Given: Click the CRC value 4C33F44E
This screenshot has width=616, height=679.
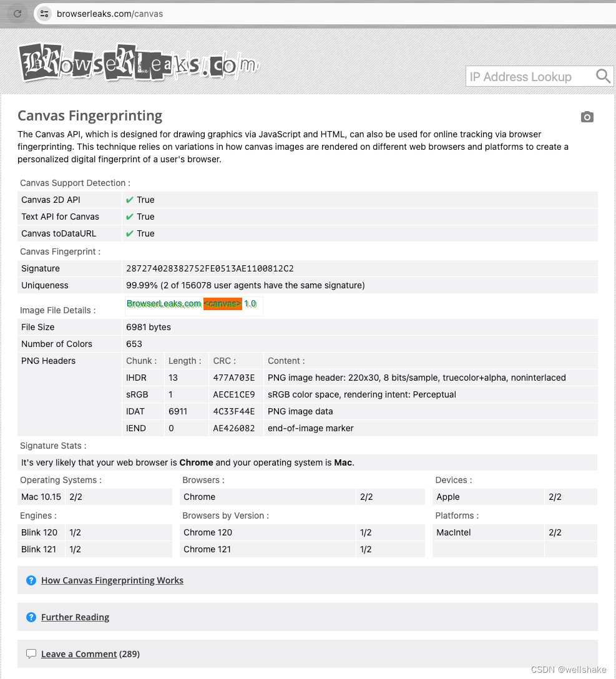Looking at the screenshot, I should coord(234,411).
